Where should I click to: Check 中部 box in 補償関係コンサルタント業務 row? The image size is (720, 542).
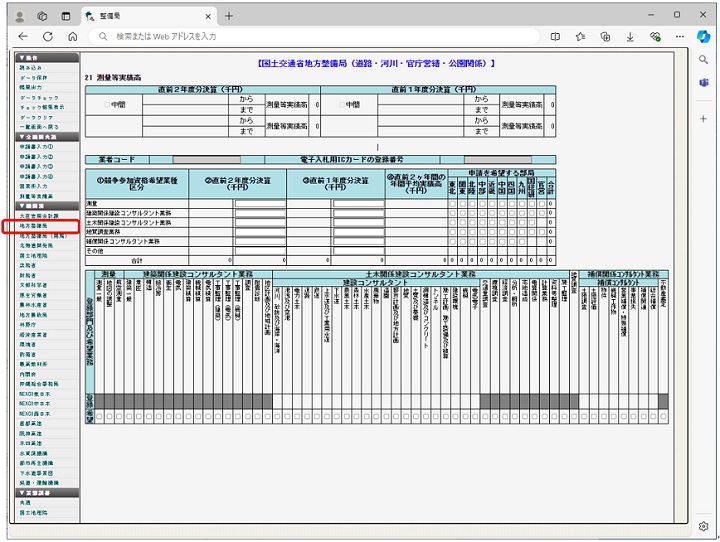(x=482, y=241)
